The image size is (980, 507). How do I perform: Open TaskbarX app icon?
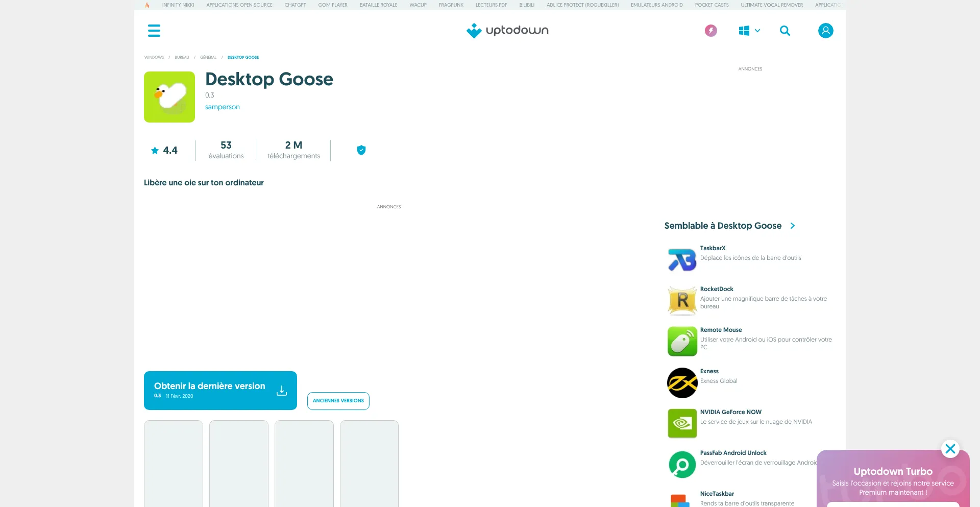coord(682,259)
